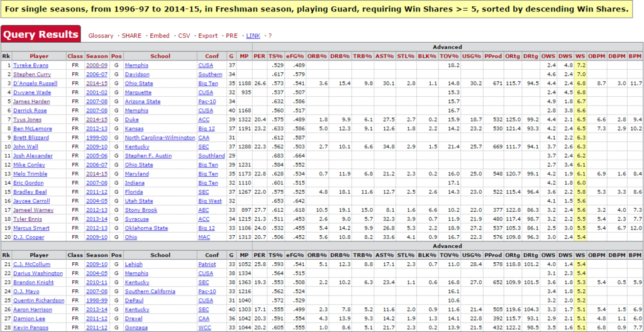This screenshot has height=332, width=644.
Task: Open Dwyane Wade player page
Action: click(31, 92)
